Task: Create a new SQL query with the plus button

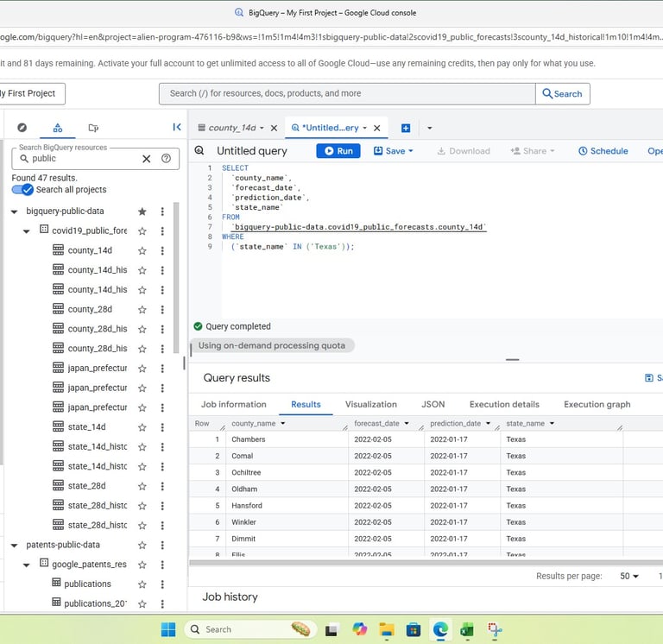Action: [406, 128]
